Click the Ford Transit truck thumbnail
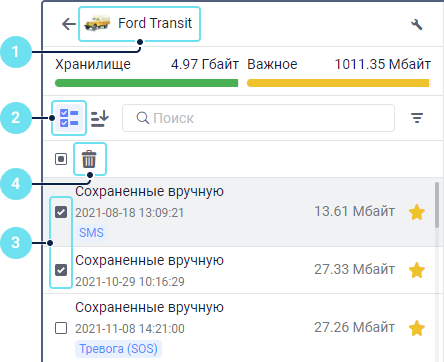 97,24
